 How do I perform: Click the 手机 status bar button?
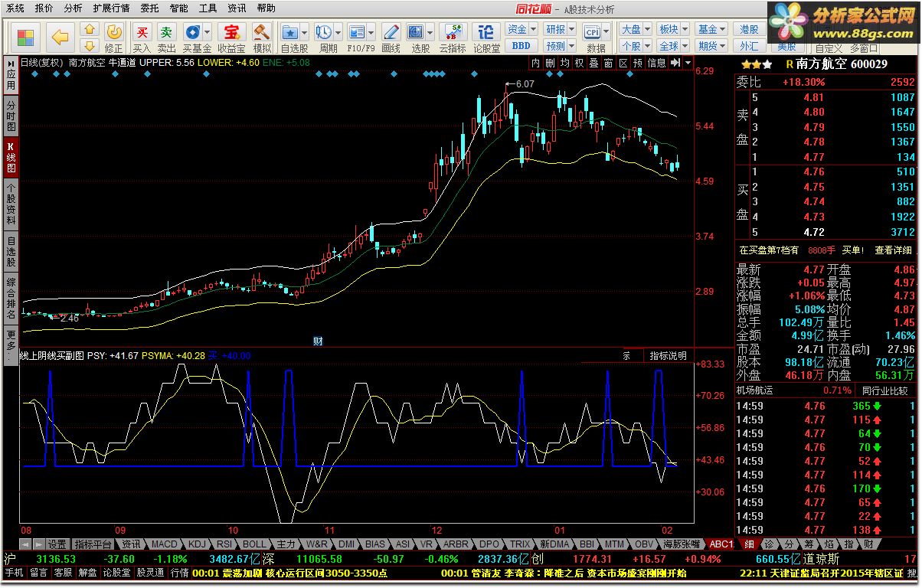tap(14, 573)
